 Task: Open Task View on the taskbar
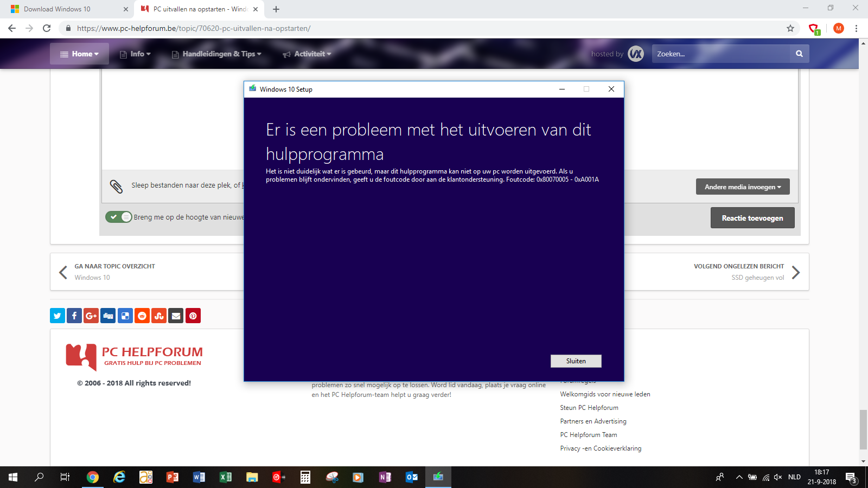click(x=65, y=477)
